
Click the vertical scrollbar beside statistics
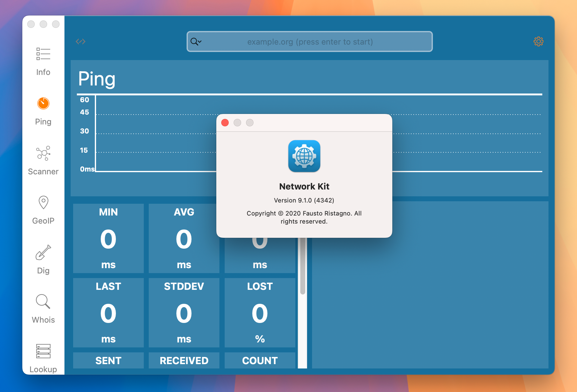coord(303,266)
